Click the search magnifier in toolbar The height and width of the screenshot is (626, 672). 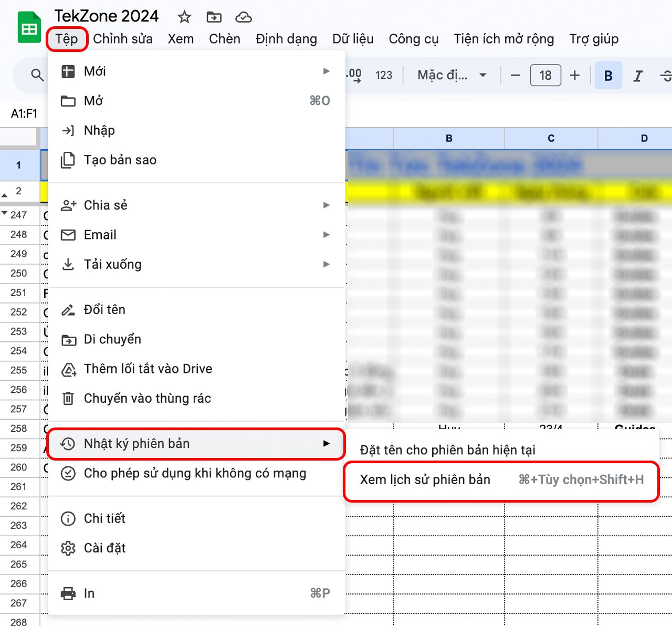[x=37, y=75]
